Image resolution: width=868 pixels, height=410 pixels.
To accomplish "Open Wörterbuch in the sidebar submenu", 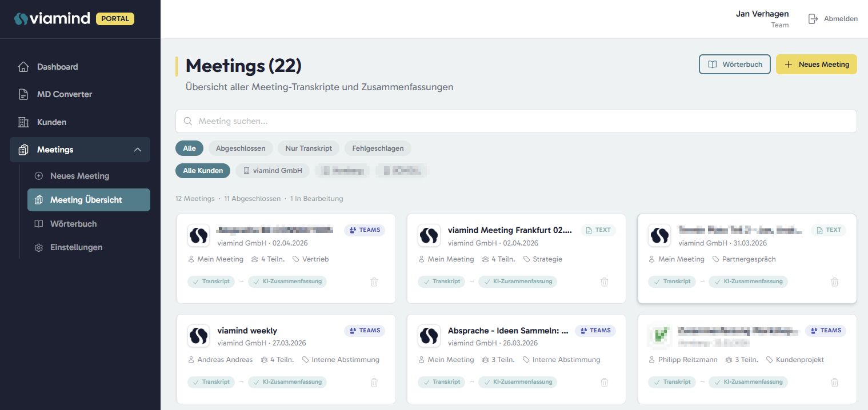I will [73, 224].
